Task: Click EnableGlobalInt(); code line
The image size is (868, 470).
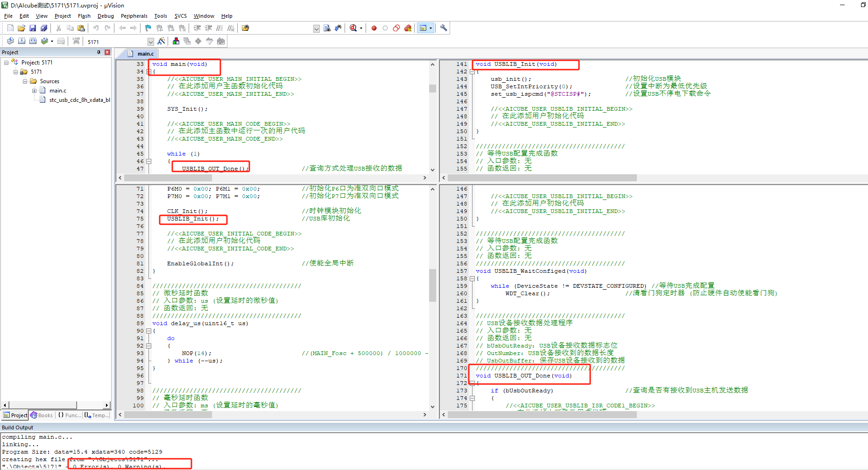Action: coord(200,263)
